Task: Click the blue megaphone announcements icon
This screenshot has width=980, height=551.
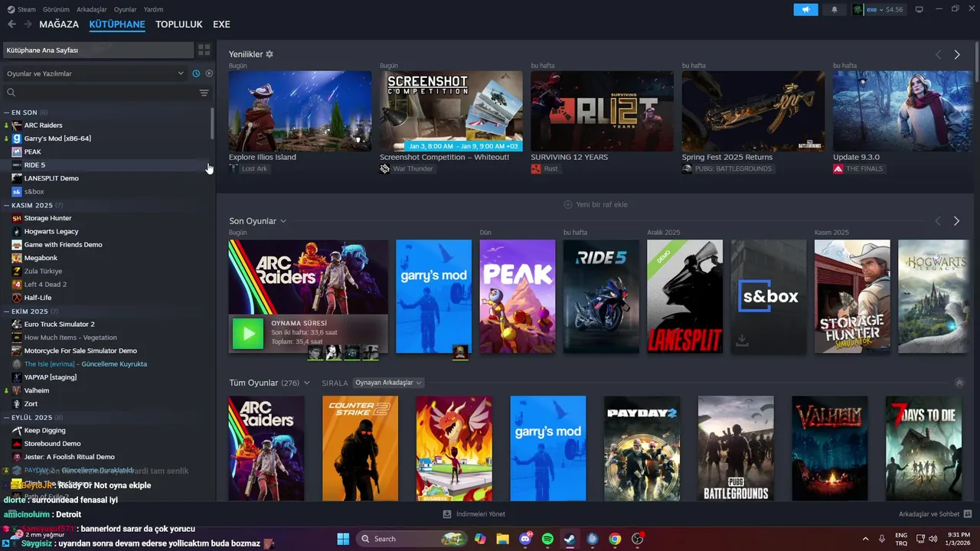Action: 805,10
